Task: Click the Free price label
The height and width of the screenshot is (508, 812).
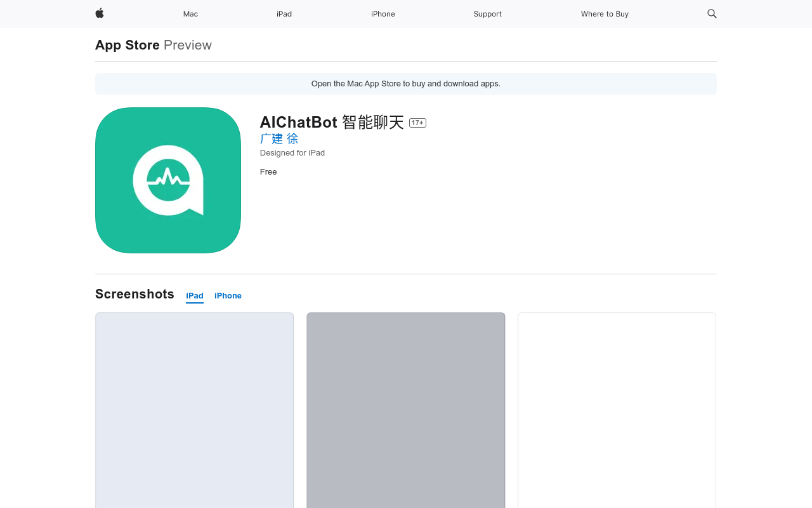Action: (268, 172)
